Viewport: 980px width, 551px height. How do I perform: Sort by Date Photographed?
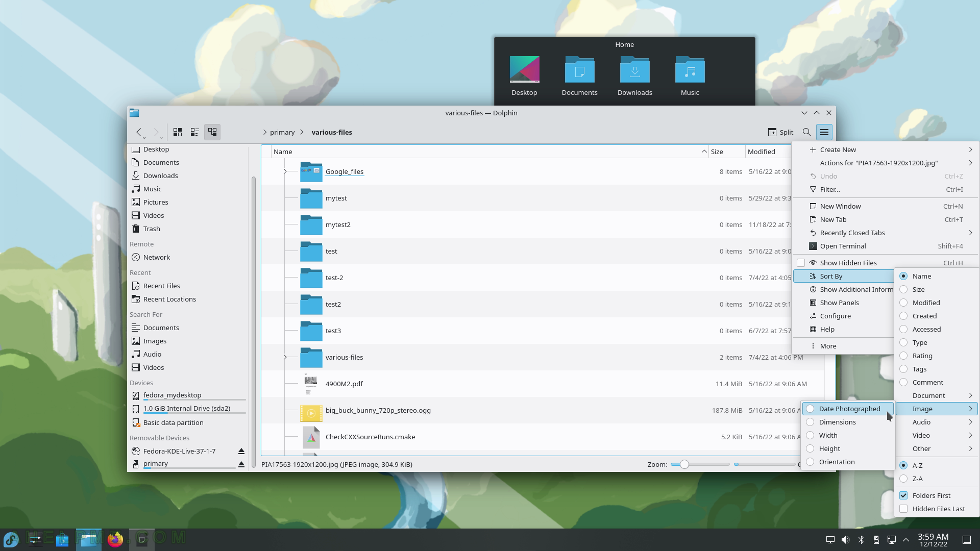pyautogui.click(x=848, y=409)
